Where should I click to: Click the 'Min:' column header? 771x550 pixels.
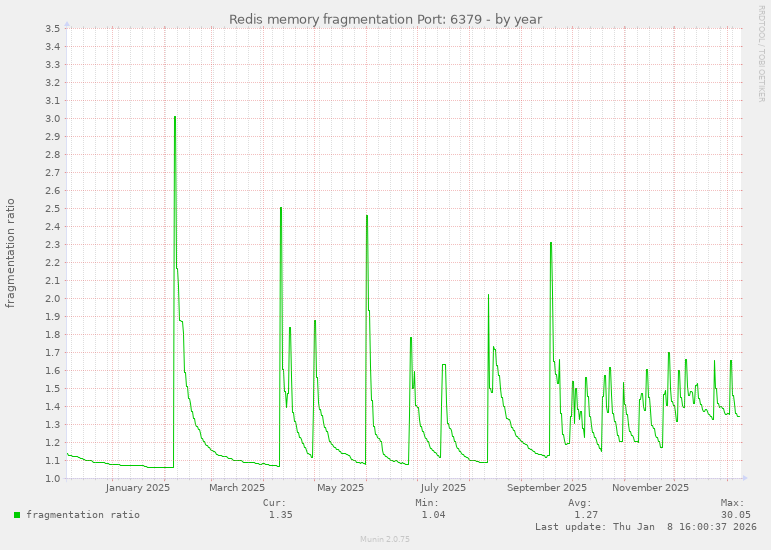[x=427, y=503]
